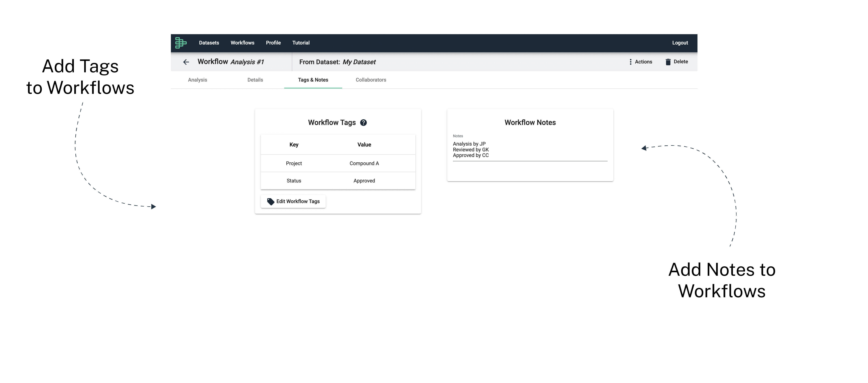Select the Status key cell
Image resolution: width=868 pixels, height=383 pixels.
pos(294,181)
